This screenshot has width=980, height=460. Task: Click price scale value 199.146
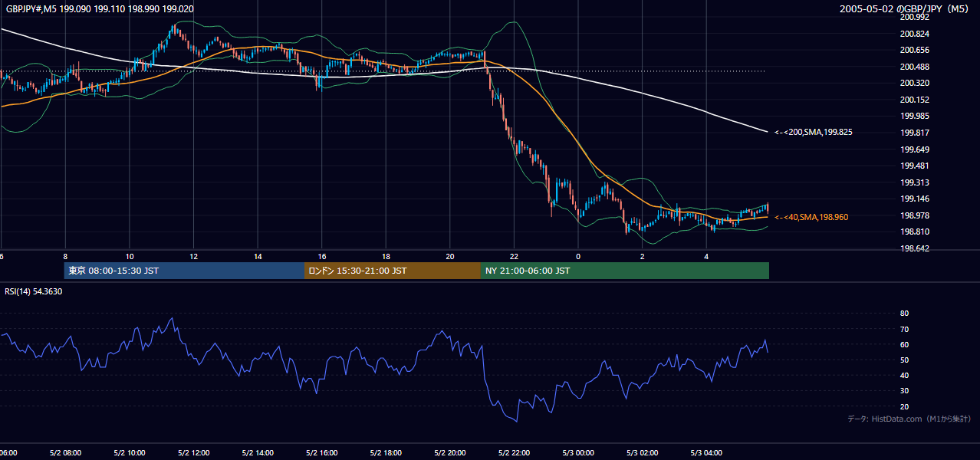click(913, 199)
